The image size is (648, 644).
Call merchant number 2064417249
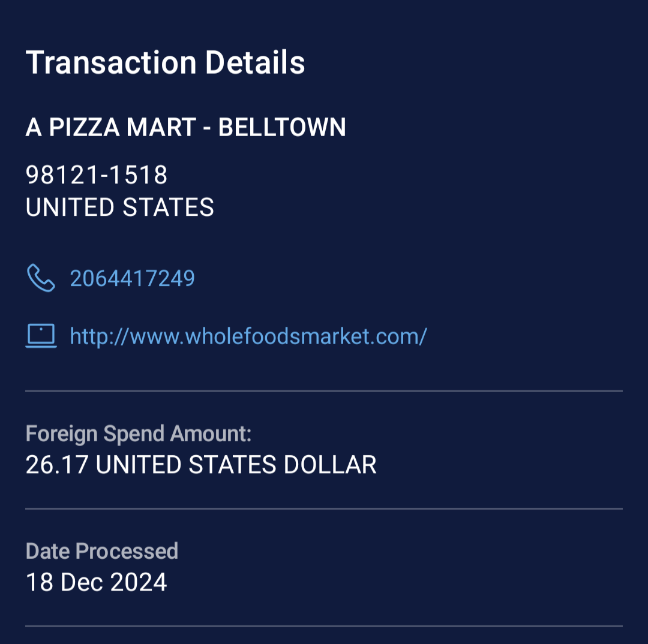pyautogui.click(x=132, y=278)
